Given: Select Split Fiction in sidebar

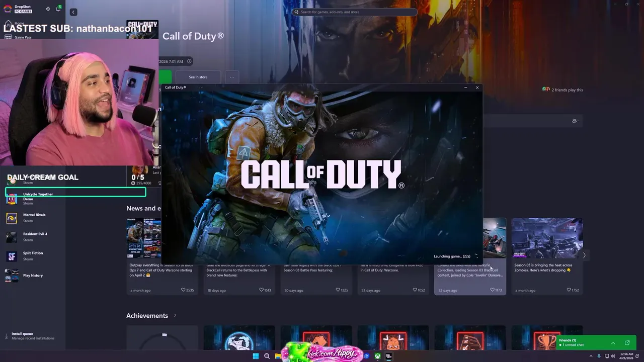Looking at the screenshot, I should click(33, 255).
